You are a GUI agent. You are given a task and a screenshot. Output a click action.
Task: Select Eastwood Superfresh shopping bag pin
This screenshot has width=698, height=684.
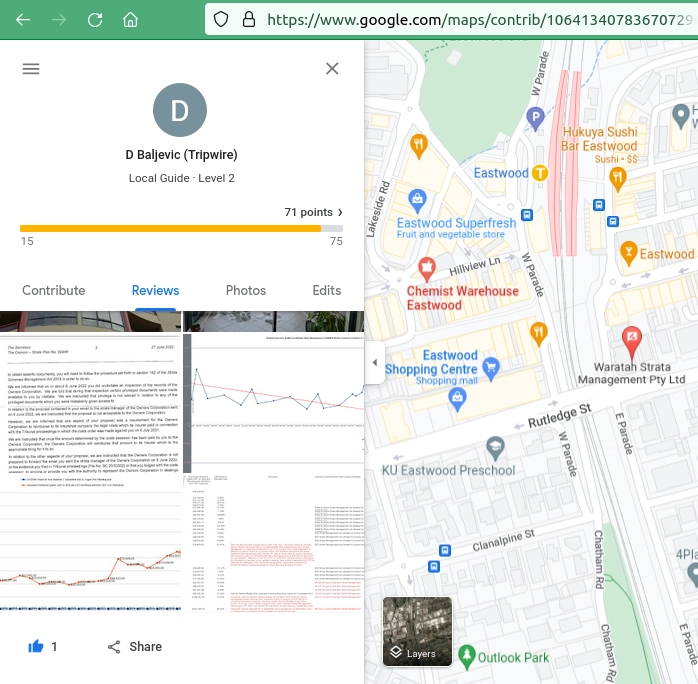418,200
